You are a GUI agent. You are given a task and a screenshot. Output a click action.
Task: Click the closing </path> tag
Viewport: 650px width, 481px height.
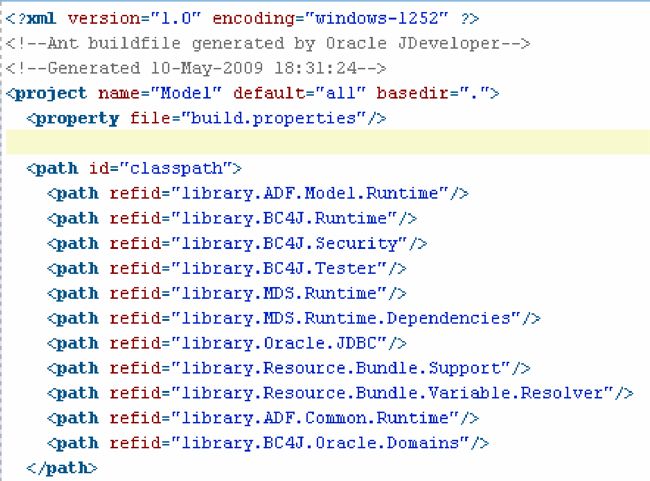coord(62,468)
